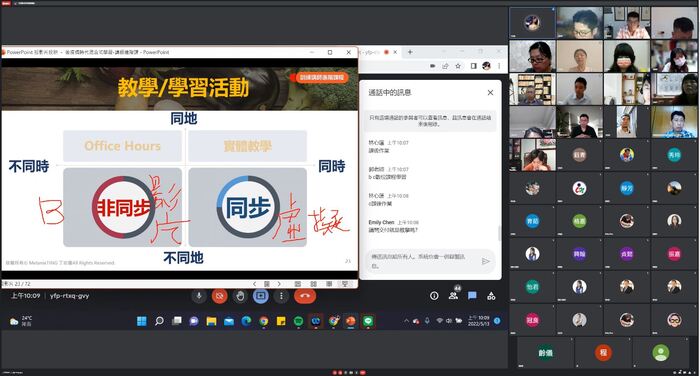700x376 pixels.
Task: Open a new Chrome tab
Action: 410,52
